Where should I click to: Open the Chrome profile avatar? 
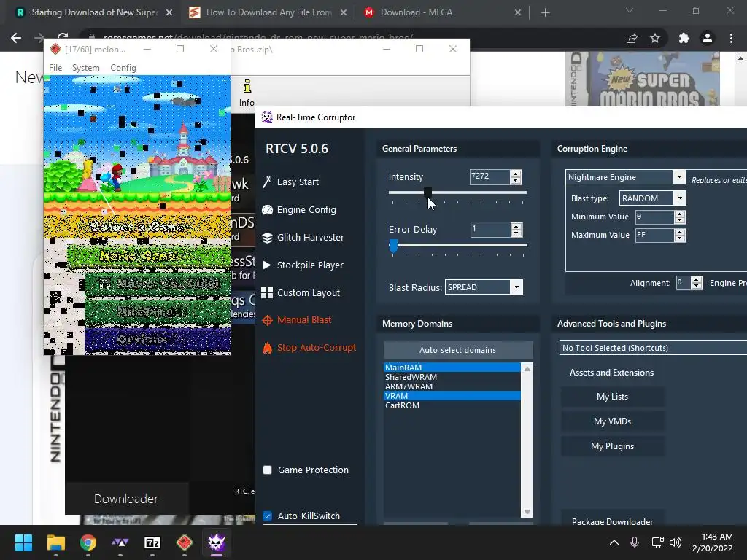click(708, 38)
